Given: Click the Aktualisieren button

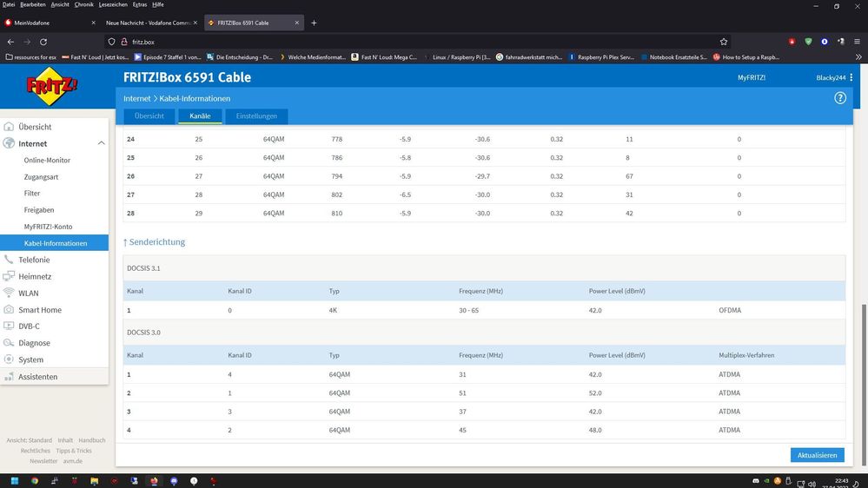Looking at the screenshot, I should coord(817,455).
